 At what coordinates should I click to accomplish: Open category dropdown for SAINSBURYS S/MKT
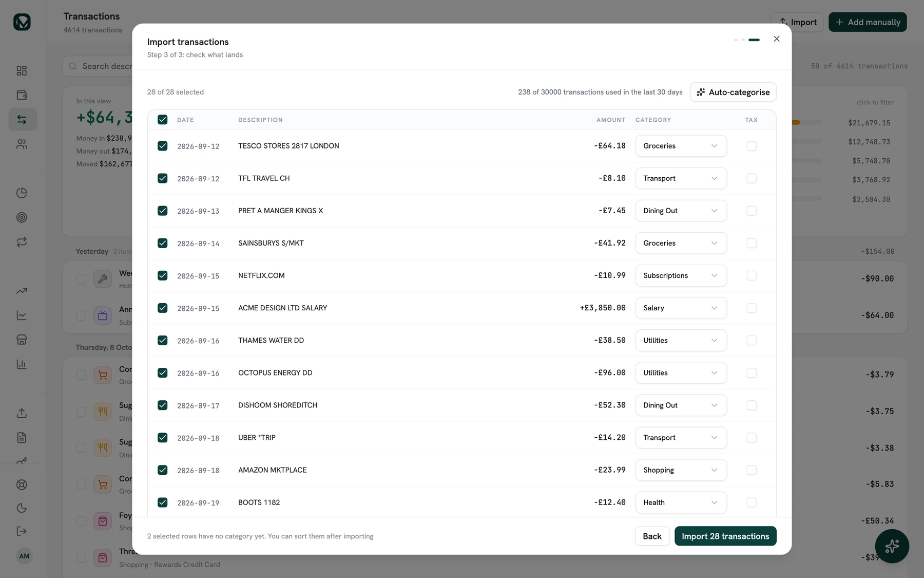click(681, 243)
